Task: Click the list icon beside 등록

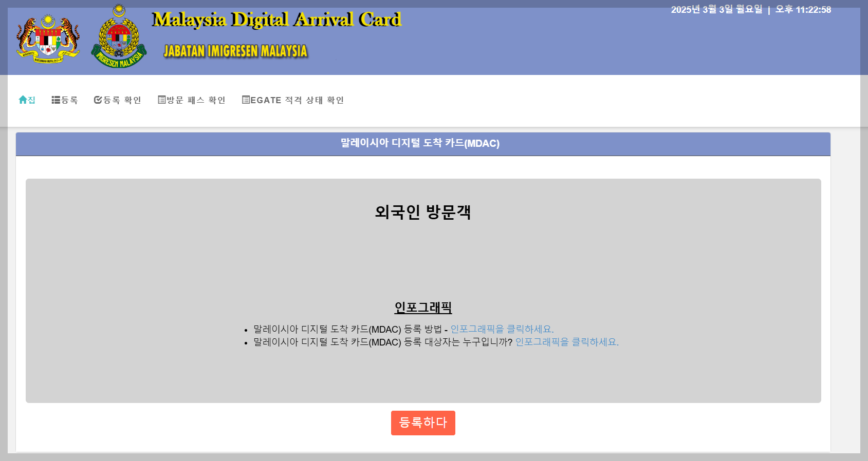Action: click(56, 100)
